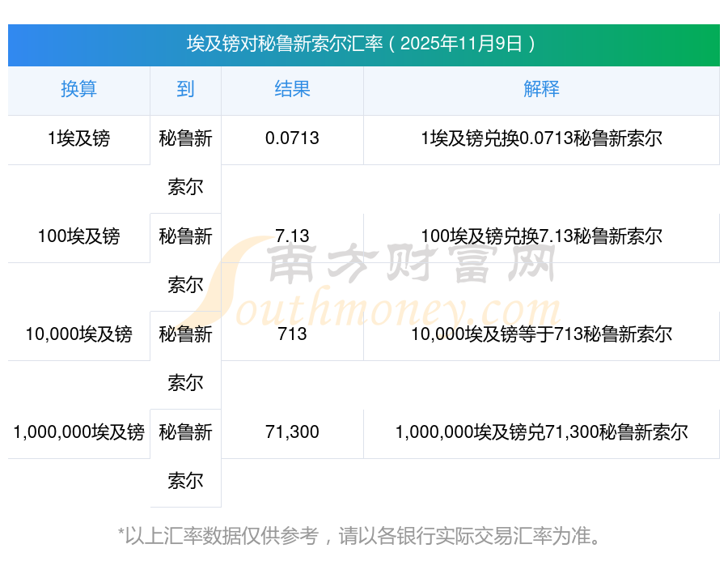Select explanation 1,000,000埃及镑兑71,300秘鲁新索尔
This screenshot has height=561, width=728.
click(x=541, y=432)
